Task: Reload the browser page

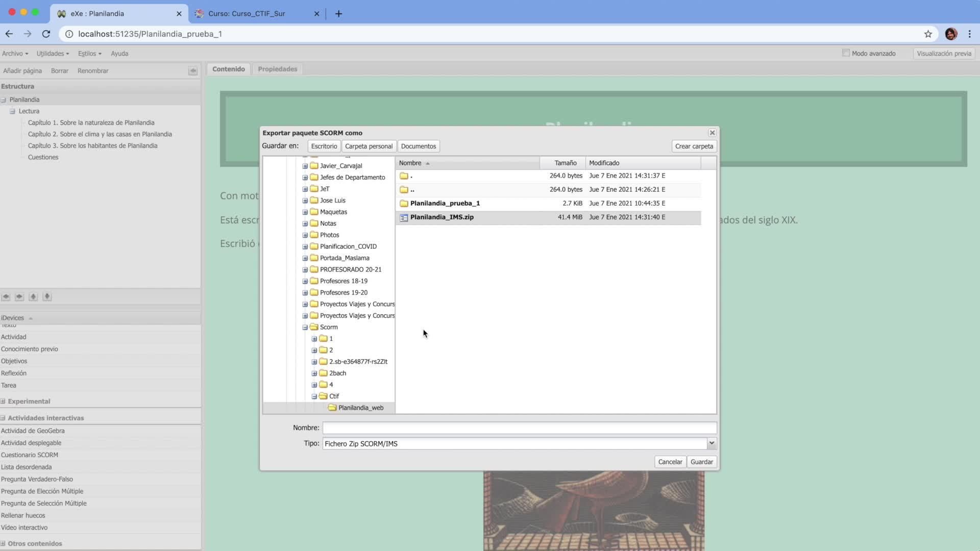Action: (x=46, y=34)
